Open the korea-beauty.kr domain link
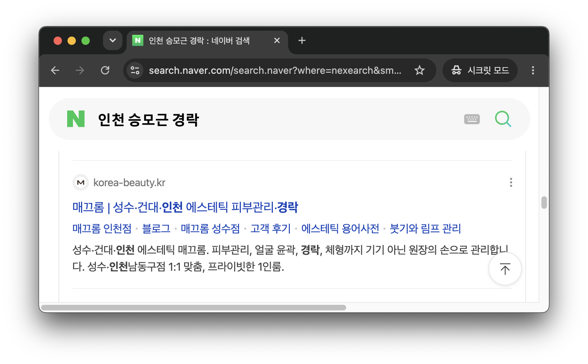 click(x=129, y=183)
